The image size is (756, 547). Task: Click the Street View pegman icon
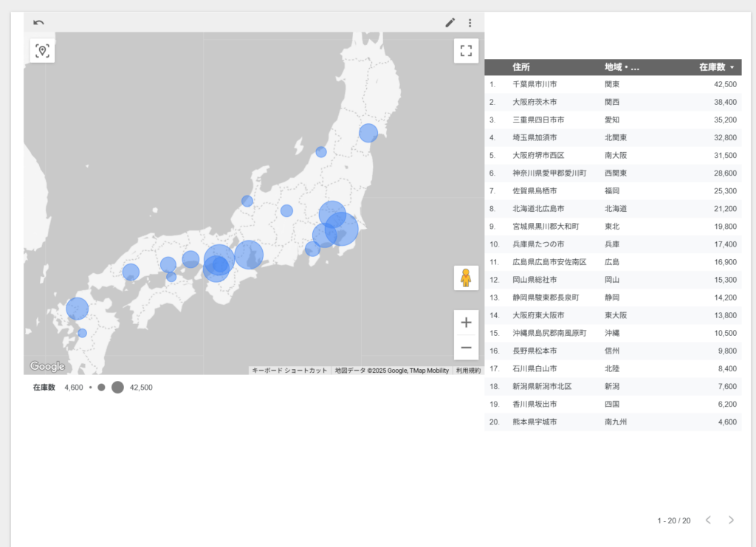click(466, 278)
